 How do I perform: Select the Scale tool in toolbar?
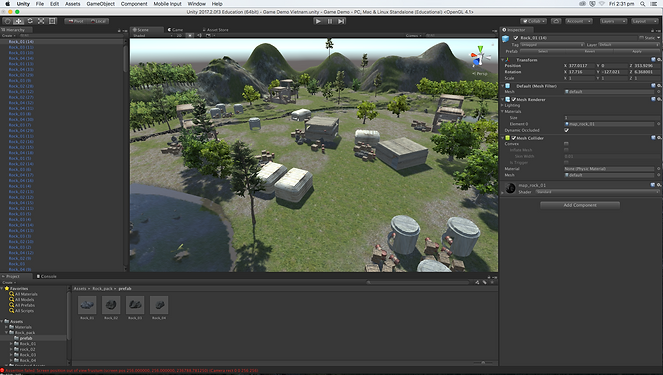(41, 21)
